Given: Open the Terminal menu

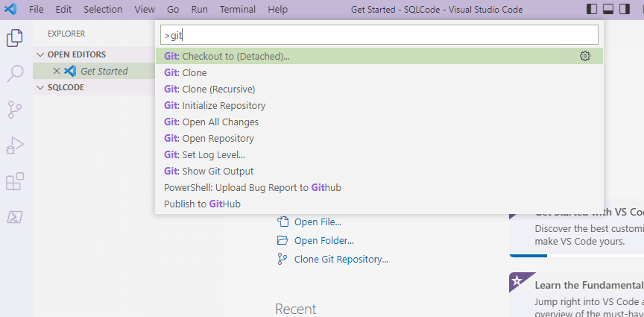Looking at the screenshot, I should click(x=238, y=10).
